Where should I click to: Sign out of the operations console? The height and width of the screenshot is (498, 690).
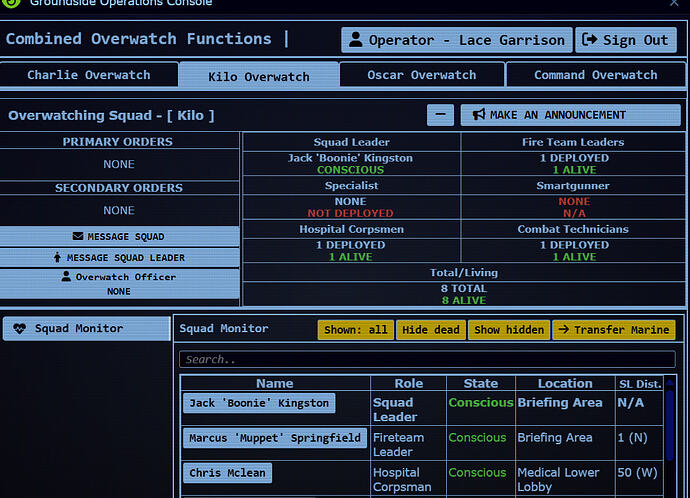[626, 40]
